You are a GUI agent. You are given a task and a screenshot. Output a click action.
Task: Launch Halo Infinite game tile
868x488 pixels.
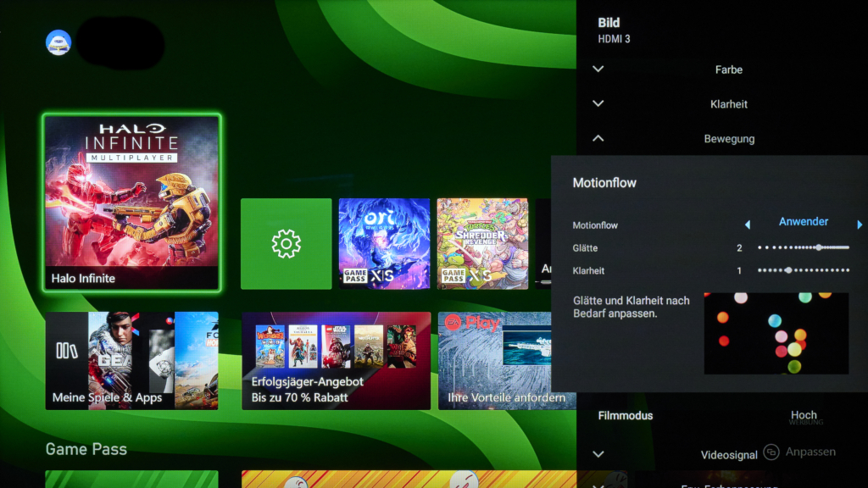tap(131, 202)
